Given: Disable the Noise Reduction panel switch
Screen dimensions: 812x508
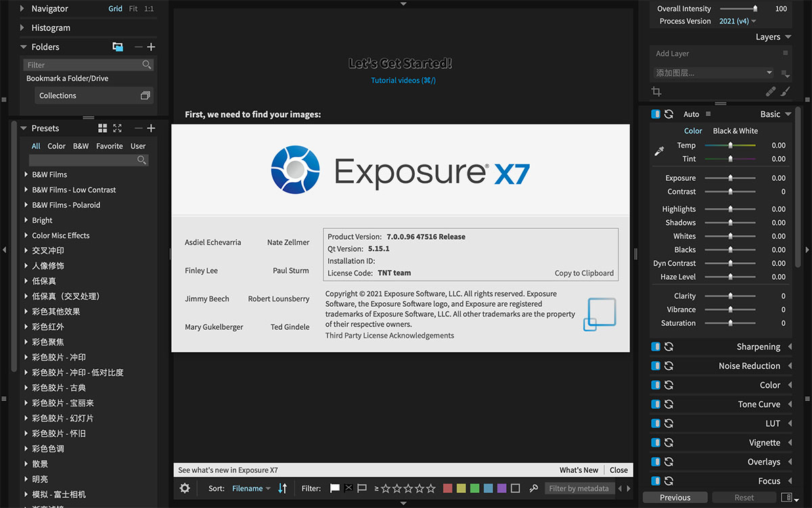Looking at the screenshot, I should pyautogui.click(x=656, y=366).
